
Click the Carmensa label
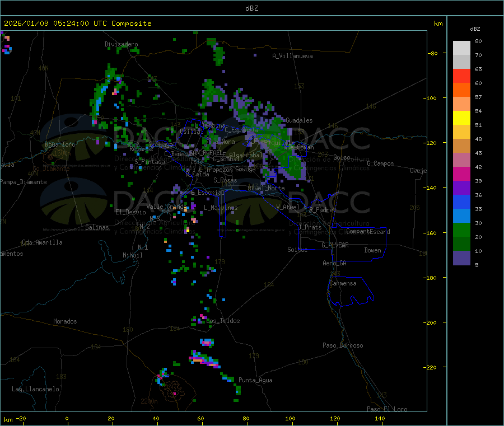click(343, 284)
